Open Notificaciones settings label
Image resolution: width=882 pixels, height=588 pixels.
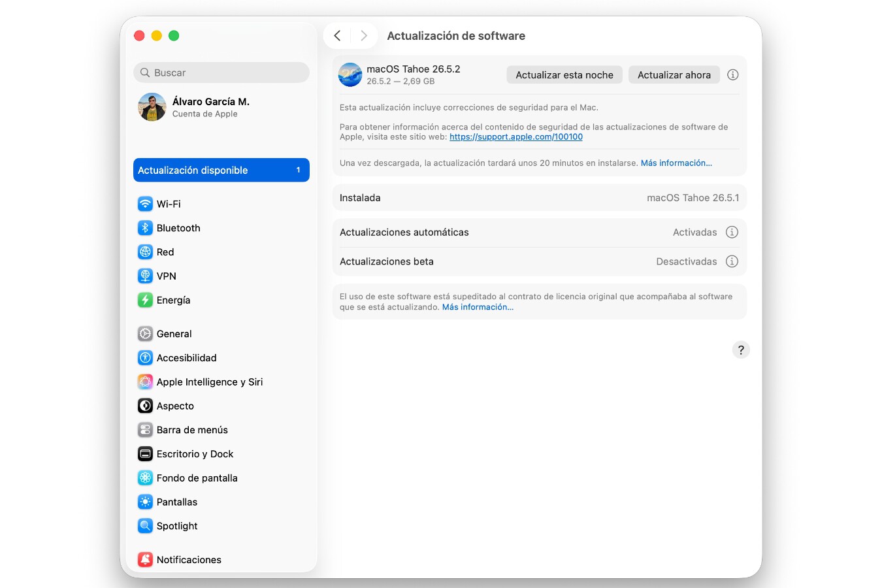pos(189,559)
